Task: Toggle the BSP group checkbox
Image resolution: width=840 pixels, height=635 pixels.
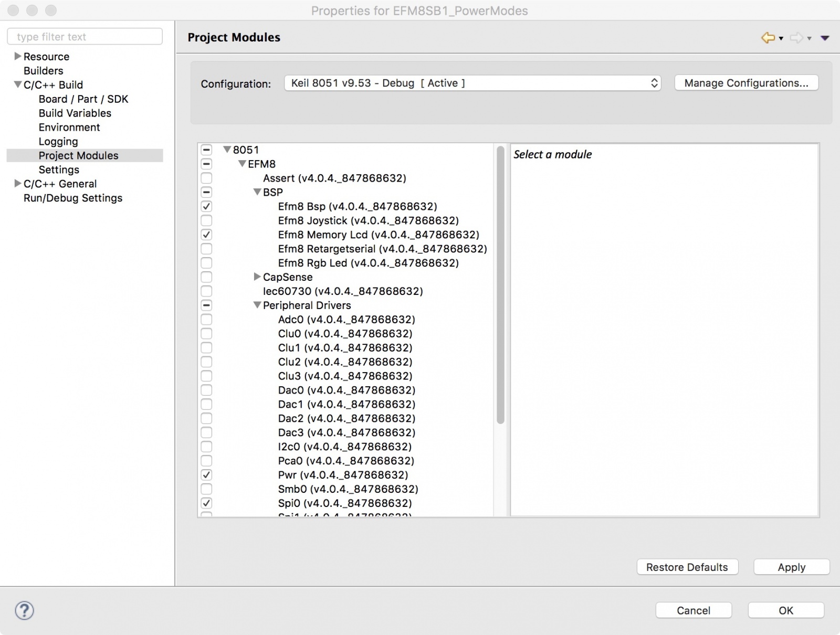Action: (x=206, y=192)
